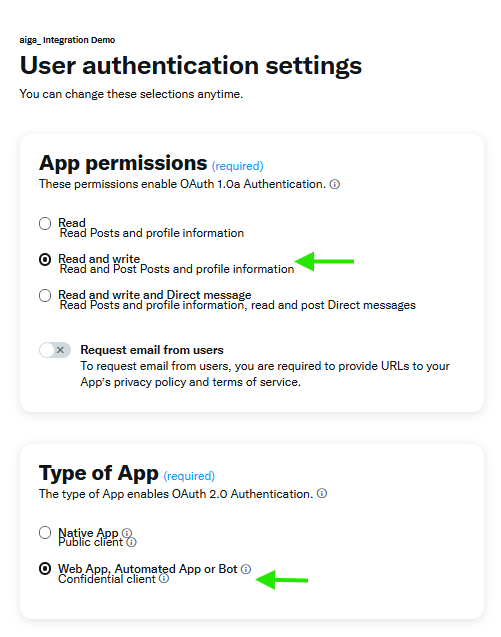Click the Request email from users label
Screen dimensions: 501x637
tap(152, 350)
